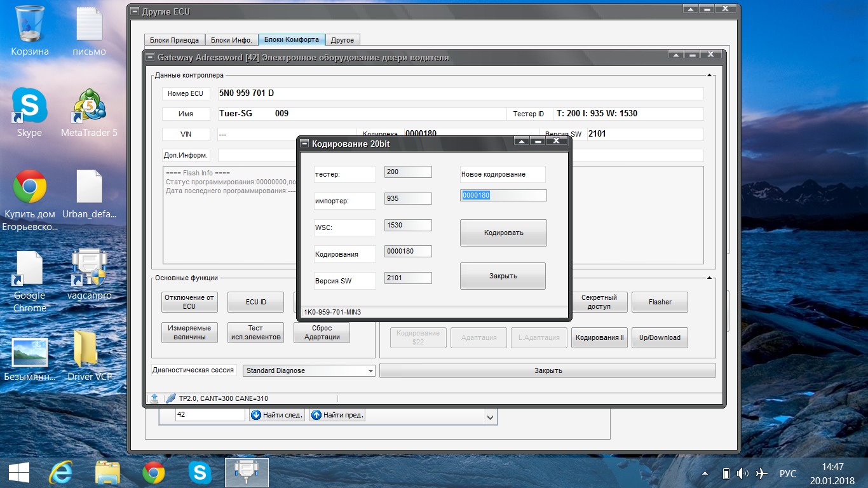The height and width of the screenshot is (488, 868).
Task: Switch to the Другое tab
Action: (342, 40)
